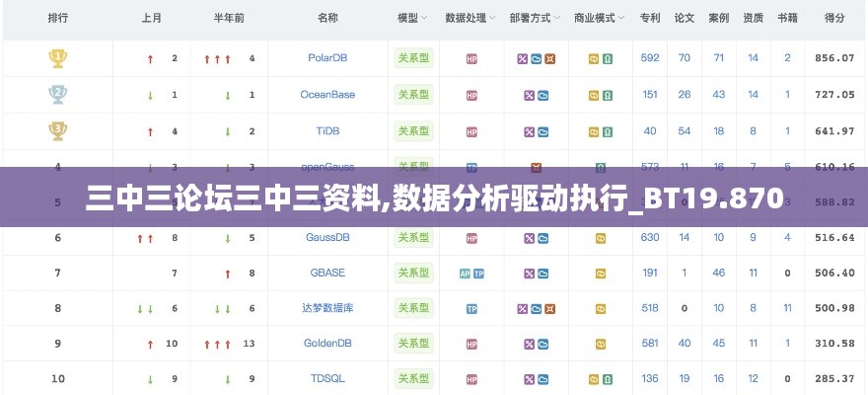This screenshot has width=868, height=395.
Task: Open the PolarDB database link
Action: (327, 57)
